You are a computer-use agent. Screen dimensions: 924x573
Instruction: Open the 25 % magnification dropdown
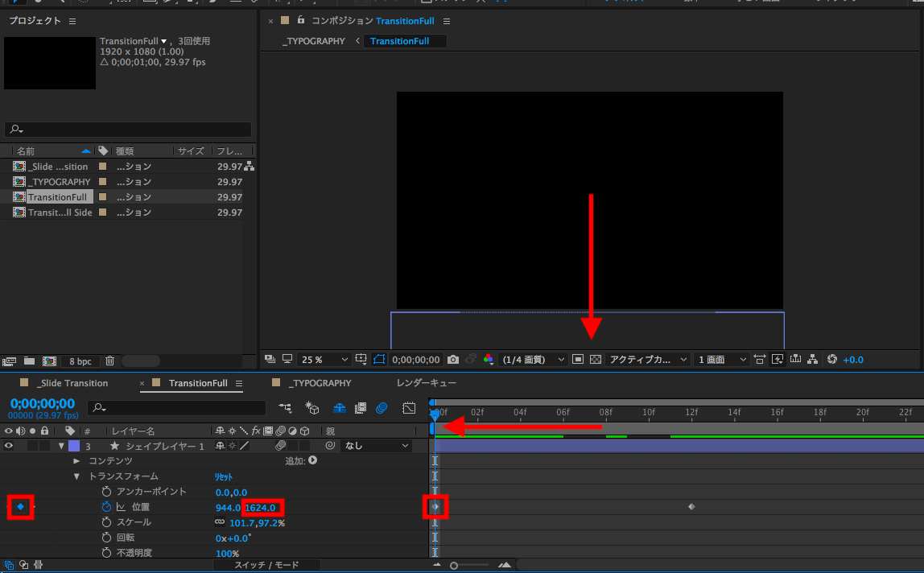click(x=324, y=360)
